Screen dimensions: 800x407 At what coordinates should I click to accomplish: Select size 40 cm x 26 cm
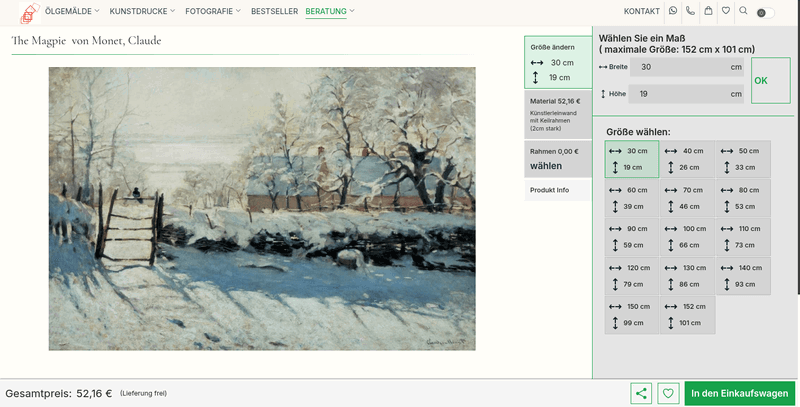[687, 159]
